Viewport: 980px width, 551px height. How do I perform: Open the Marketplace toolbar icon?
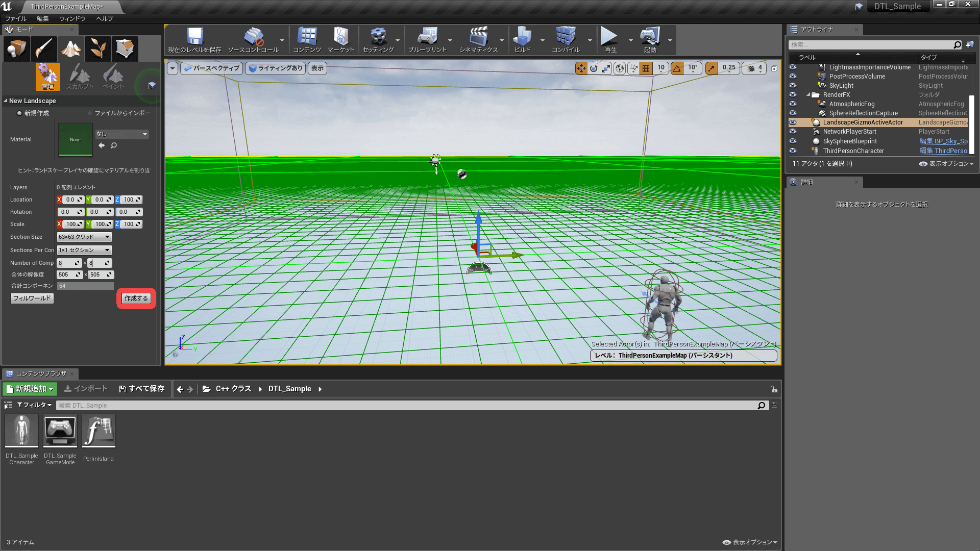pos(340,40)
